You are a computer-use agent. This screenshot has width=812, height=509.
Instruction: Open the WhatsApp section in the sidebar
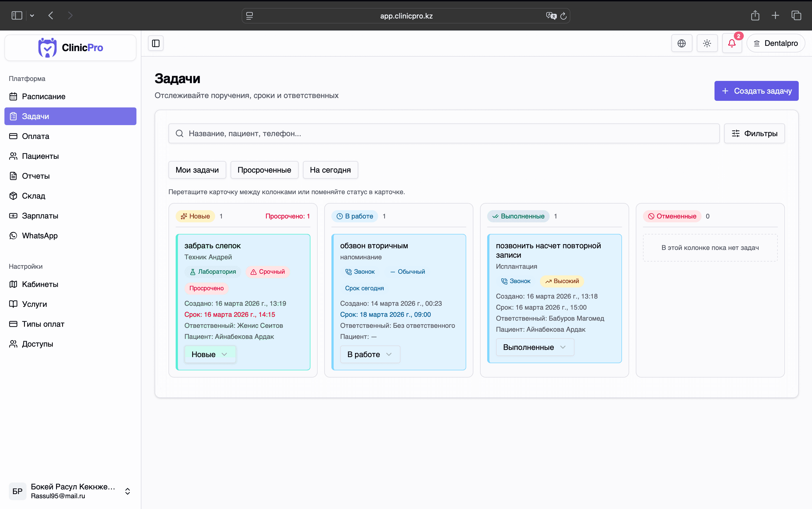pos(39,235)
